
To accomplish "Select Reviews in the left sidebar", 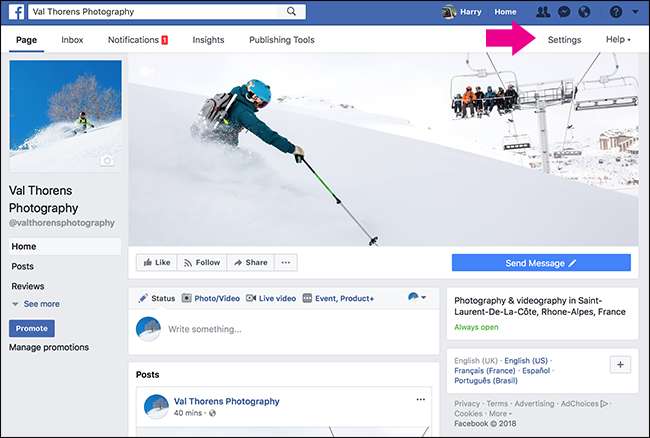I will tap(28, 286).
